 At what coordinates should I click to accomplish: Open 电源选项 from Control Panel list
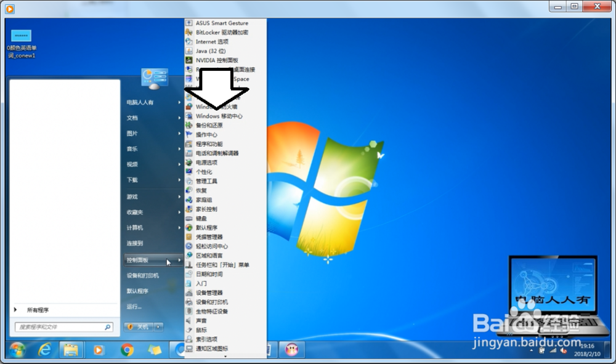click(x=208, y=162)
